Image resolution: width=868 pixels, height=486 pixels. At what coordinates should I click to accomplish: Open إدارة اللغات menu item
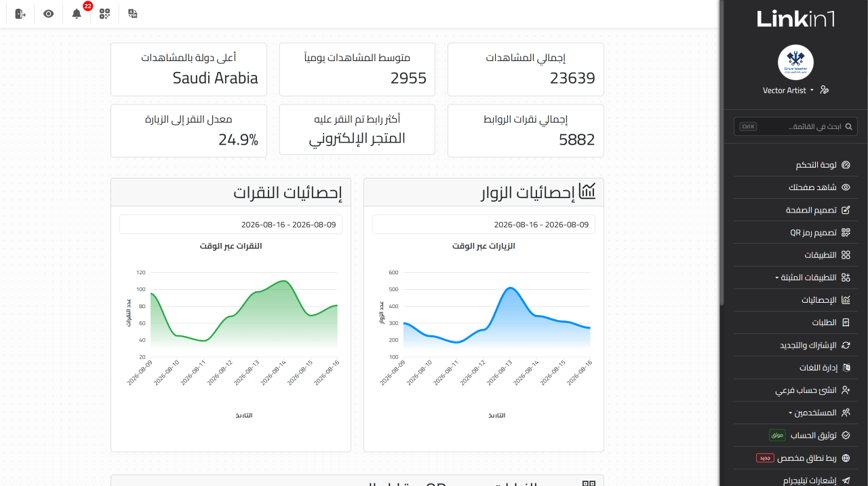tap(795, 368)
